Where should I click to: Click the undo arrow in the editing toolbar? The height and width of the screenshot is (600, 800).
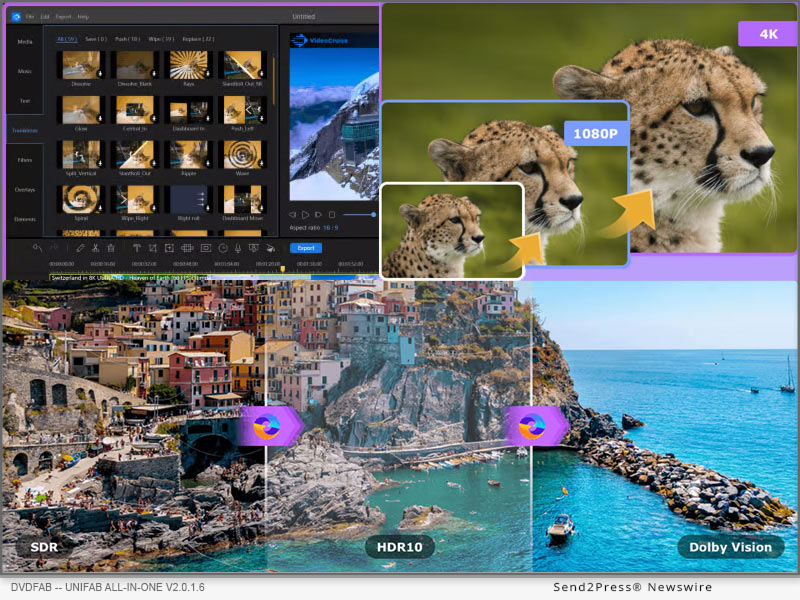click(37, 248)
